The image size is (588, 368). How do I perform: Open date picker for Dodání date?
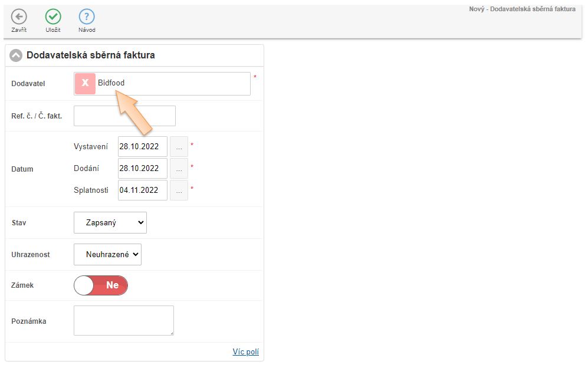(179, 169)
